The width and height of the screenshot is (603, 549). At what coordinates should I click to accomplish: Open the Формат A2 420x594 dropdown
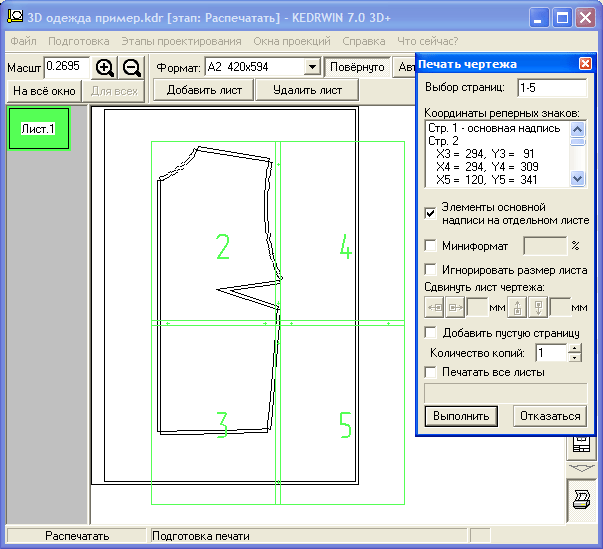coord(312,67)
